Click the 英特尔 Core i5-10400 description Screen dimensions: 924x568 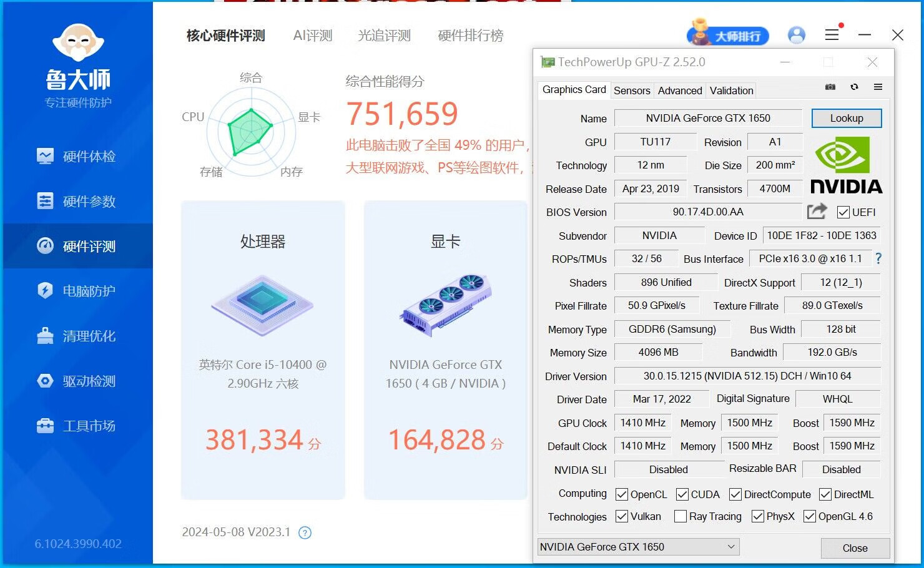tap(263, 374)
